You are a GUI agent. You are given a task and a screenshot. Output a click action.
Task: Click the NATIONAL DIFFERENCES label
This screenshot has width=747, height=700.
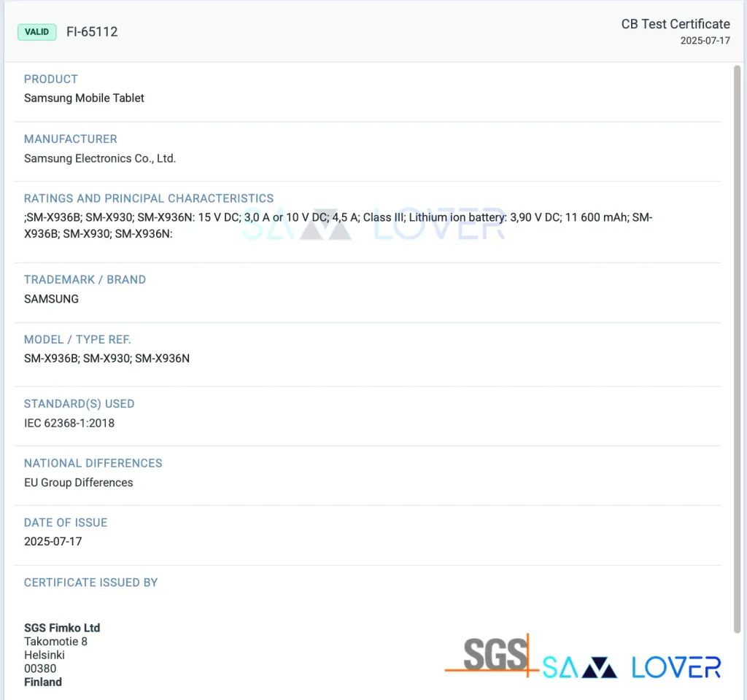click(93, 463)
